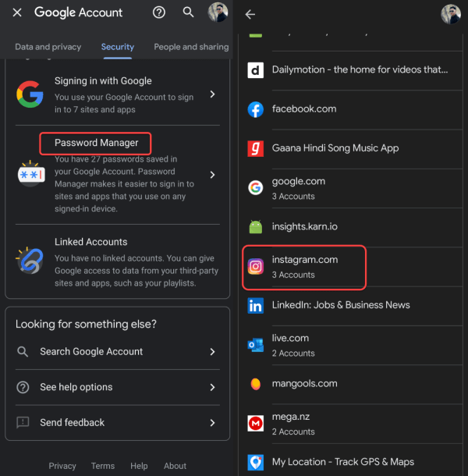Viewport: 468px width, 476px height.
Task: Open the Privacy footer link
Action: 62,466
